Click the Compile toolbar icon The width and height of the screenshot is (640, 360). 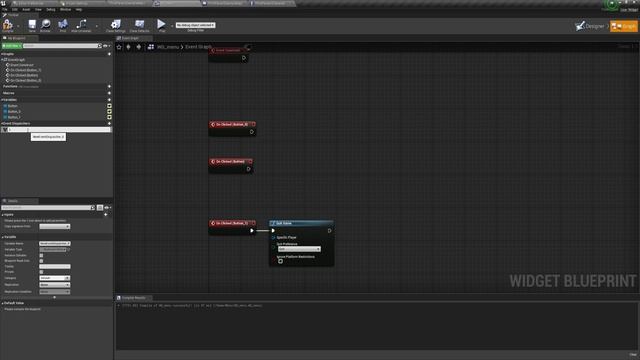point(8,25)
